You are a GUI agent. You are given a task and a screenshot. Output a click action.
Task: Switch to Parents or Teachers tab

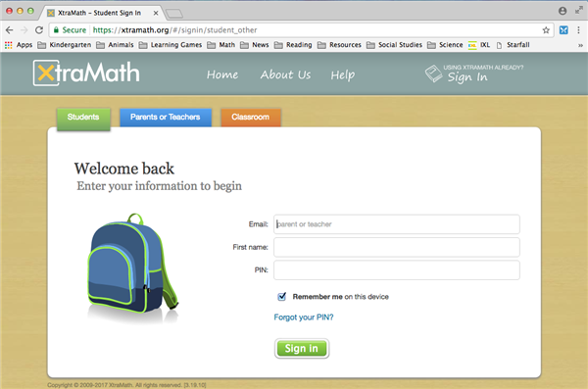coord(166,117)
